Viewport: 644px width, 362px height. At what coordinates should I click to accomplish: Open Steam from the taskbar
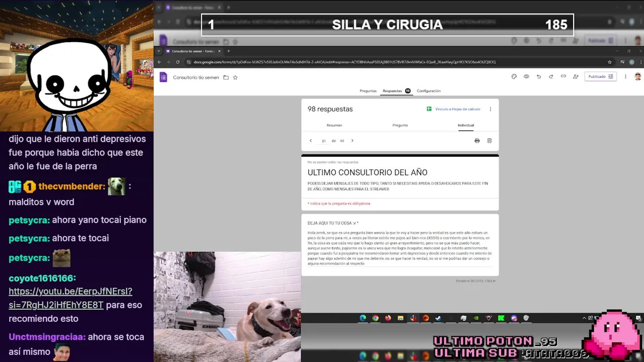[x=438, y=318]
